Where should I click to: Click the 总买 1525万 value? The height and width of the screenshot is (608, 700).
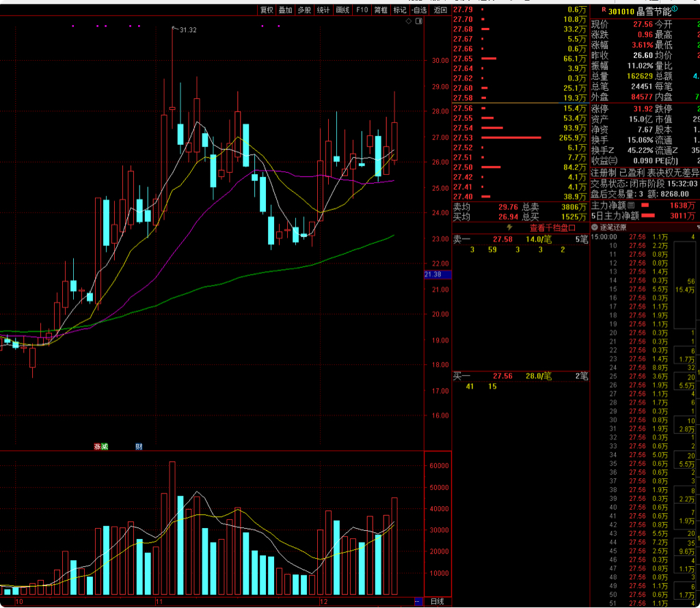[x=574, y=217]
